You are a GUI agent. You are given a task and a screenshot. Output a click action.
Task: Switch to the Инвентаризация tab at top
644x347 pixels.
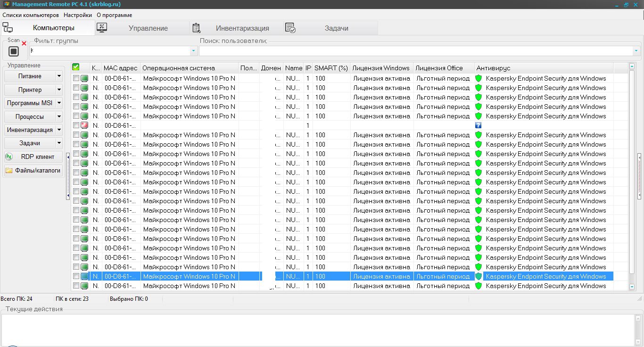pos(236,28)
